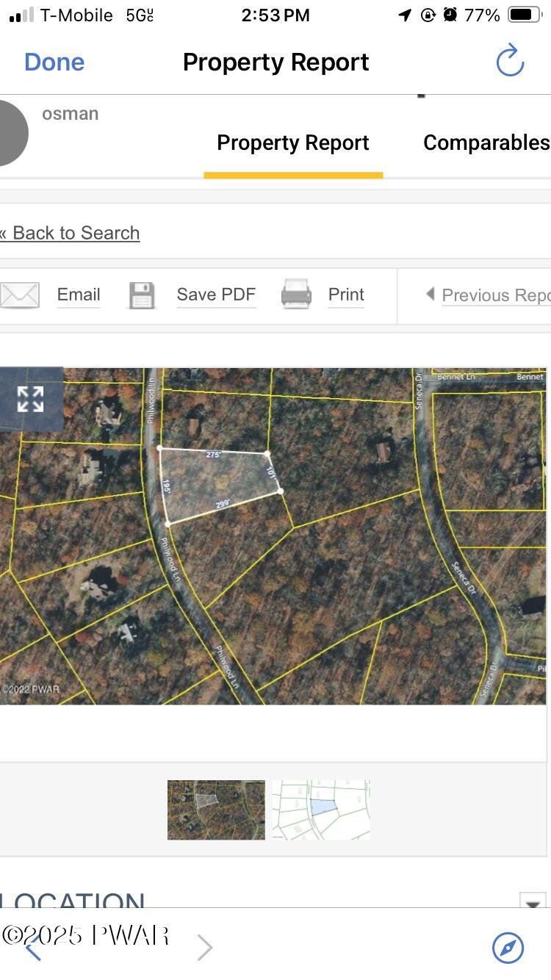The height and width of the screenshot is (980, 551).
Task: Select the aerial satellite map thumbnail
Action: [216, 810]
